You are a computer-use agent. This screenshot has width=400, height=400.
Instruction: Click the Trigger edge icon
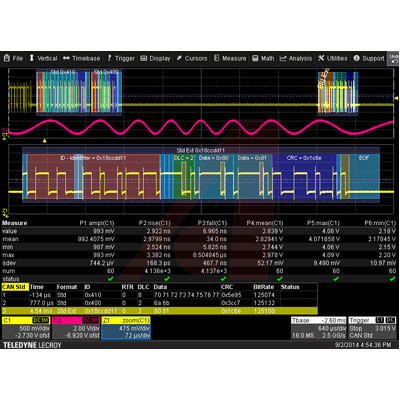click(109, 58)
